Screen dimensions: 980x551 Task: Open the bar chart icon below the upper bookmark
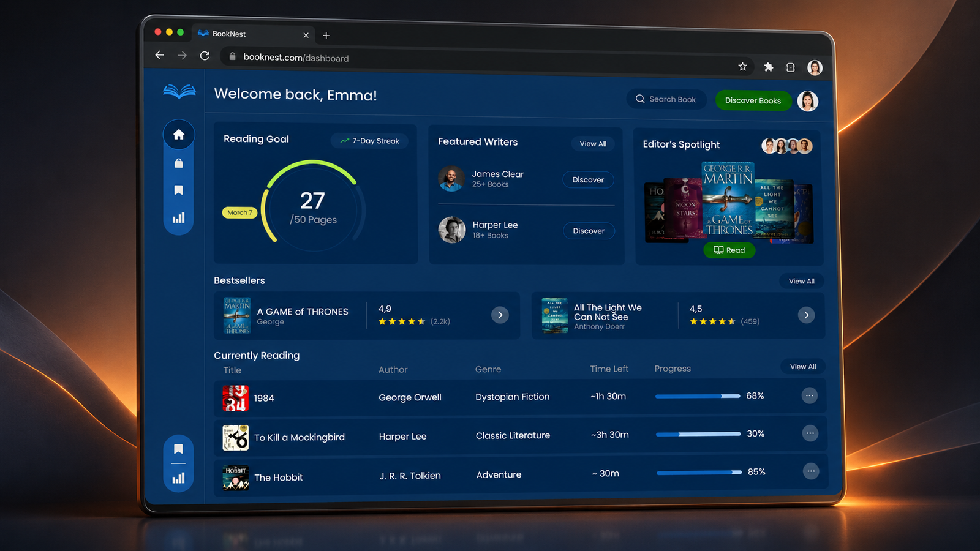(x=179, y=218)
